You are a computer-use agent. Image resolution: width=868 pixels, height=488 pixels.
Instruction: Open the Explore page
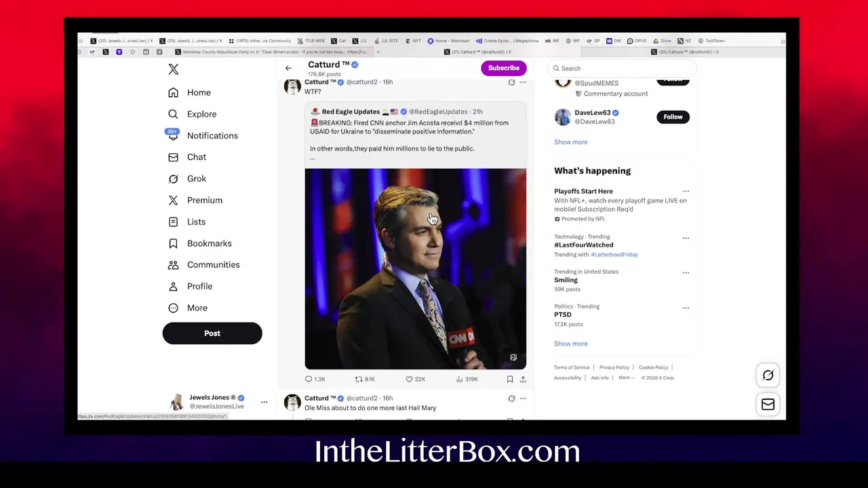click(x=193, y=114)
